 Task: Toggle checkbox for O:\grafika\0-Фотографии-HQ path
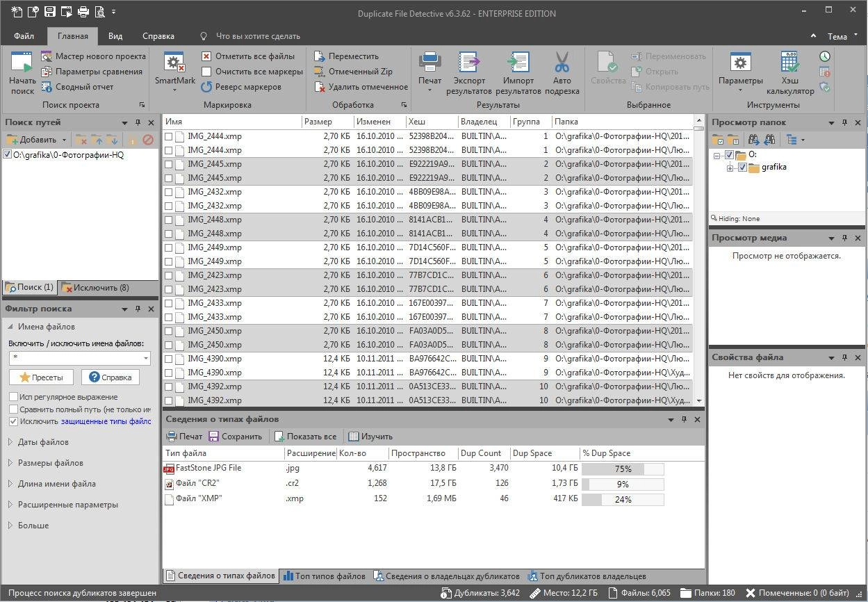click(8, 154)
